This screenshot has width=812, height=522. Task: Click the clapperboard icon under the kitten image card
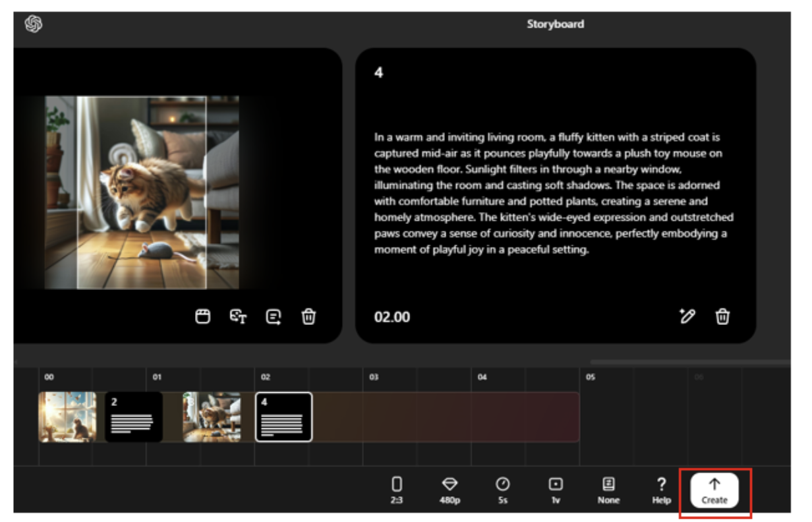click(x=202, y=317)
